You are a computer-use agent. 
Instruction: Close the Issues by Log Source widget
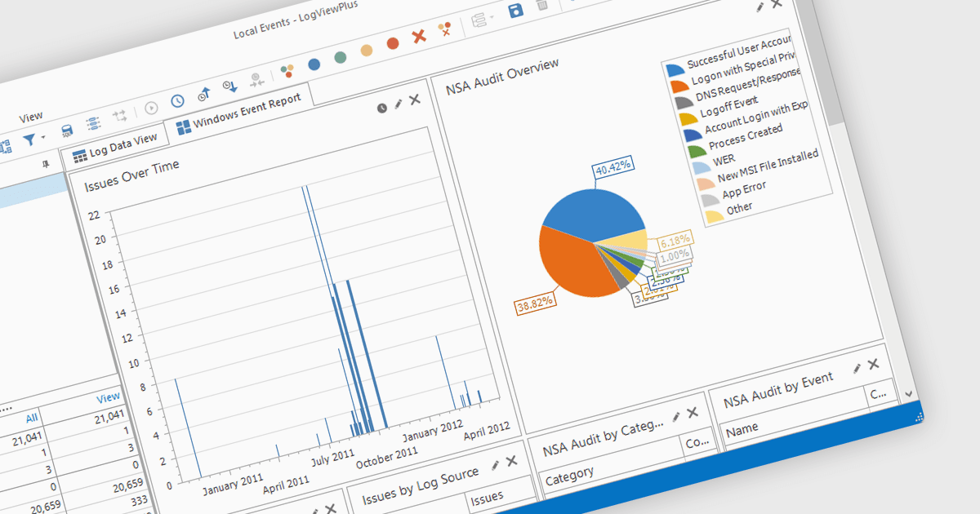[x=511, y=461]
